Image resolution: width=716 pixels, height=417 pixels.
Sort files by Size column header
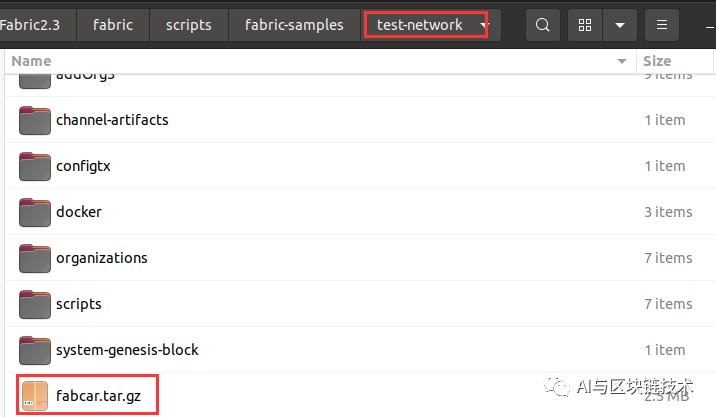(x=657, y=62)
